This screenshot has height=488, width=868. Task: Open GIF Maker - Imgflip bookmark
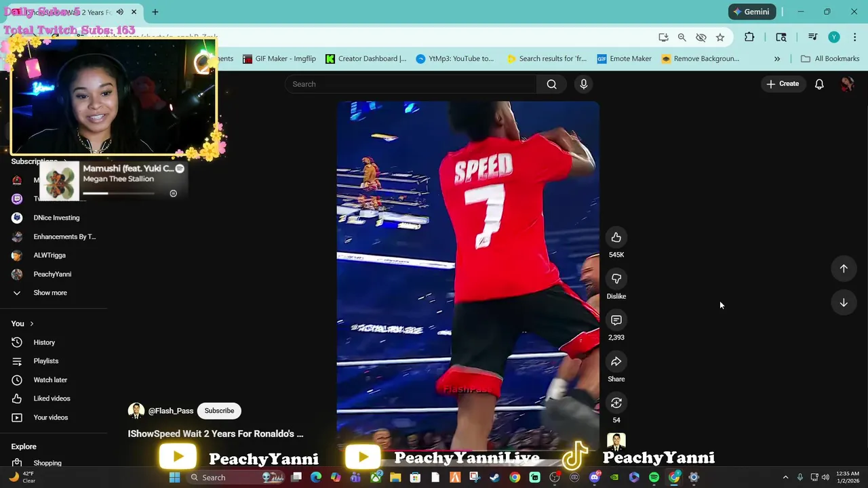point(279,59)
